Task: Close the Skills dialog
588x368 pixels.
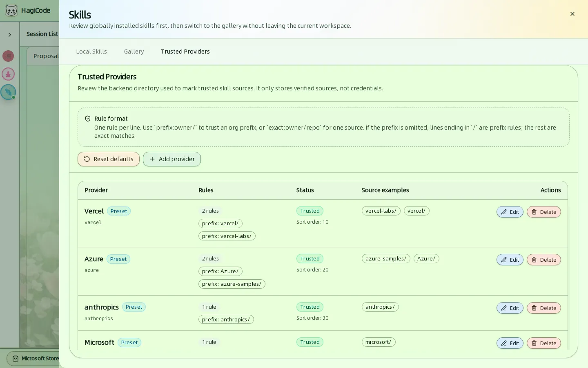Action: [x=572, y=14]
